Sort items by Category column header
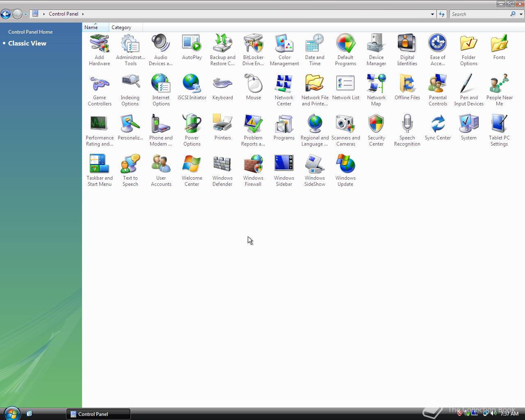This screenshot has height=420, width=525. (x=126, y=27)
